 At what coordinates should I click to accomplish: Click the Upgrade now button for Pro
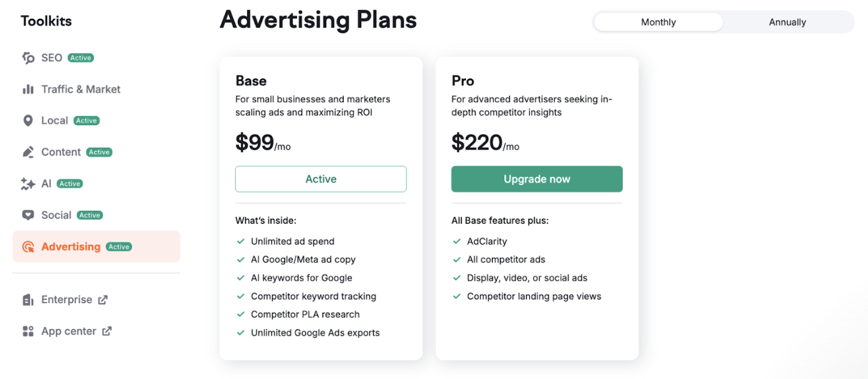[x=537, y=179]
